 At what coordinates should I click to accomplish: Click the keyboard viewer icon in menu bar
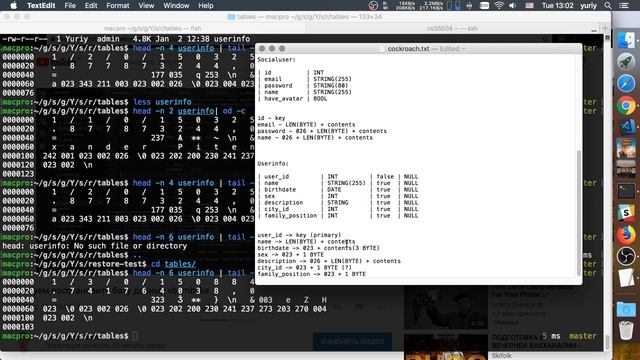pos(484,5)
